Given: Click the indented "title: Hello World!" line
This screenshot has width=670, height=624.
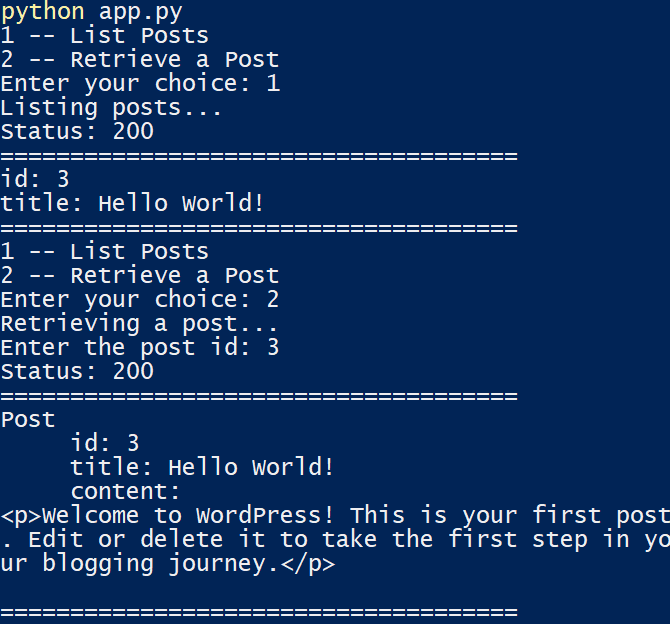Looking at the screenshot, I should pyautogui.click(x=202, y=467).
